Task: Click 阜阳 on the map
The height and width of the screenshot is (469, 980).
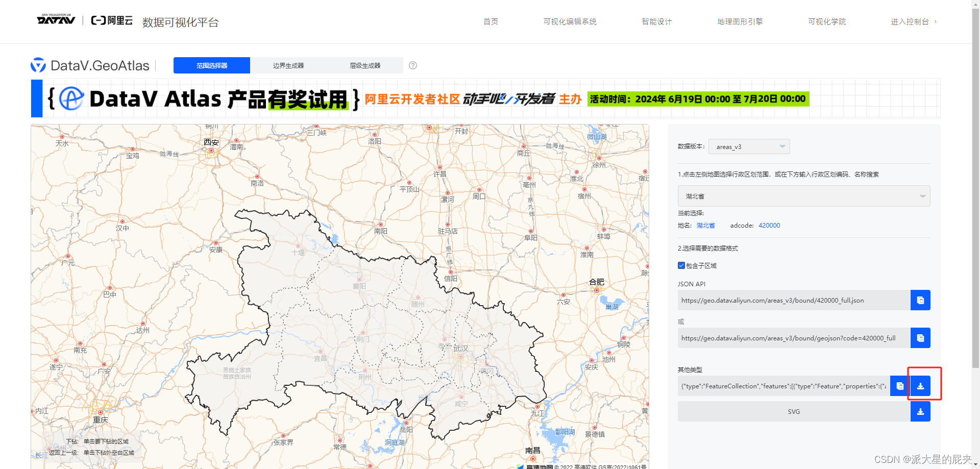Action: point(531,238)
